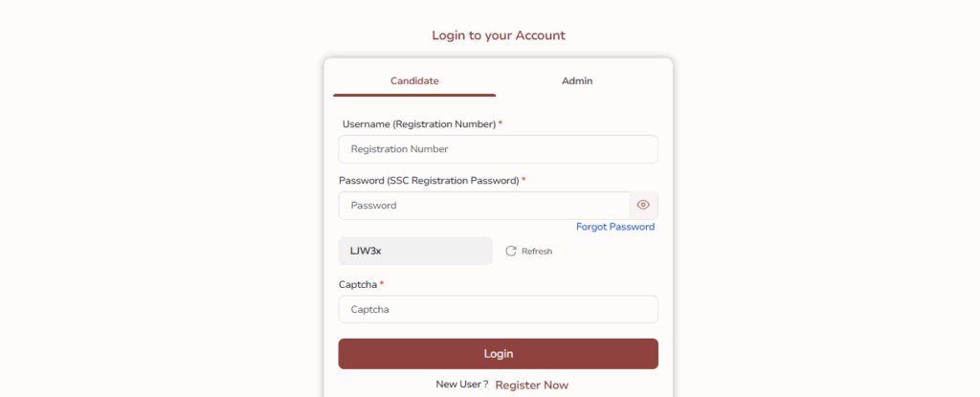Click the circular refresh arrow icon
The image size is (980, 397).
pyautogui.click(x=511, y=251)
